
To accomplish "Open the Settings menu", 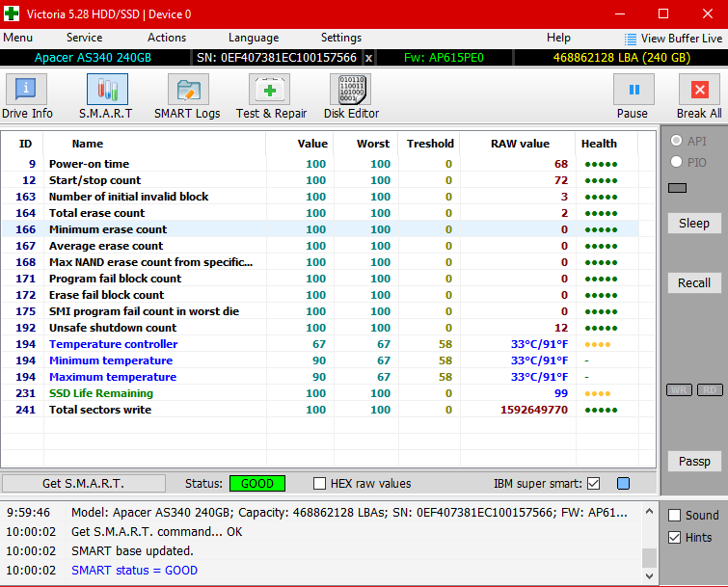I will coord(340,38).
